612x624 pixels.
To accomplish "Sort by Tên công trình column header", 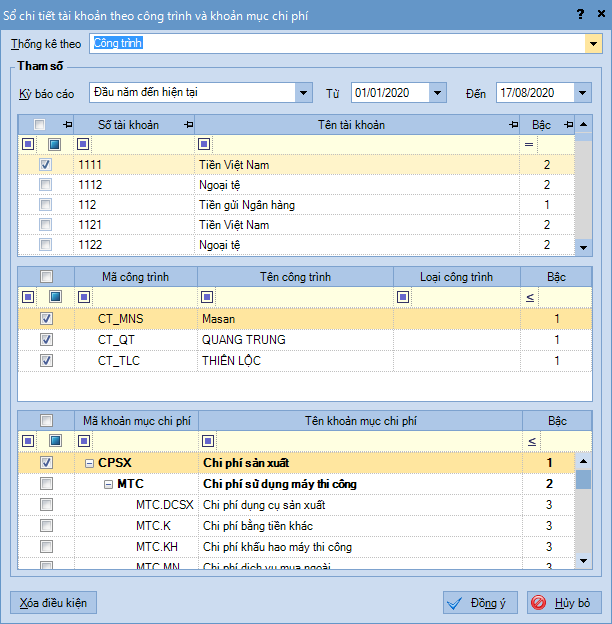I will pyautogui.click(x=295, y=276).
